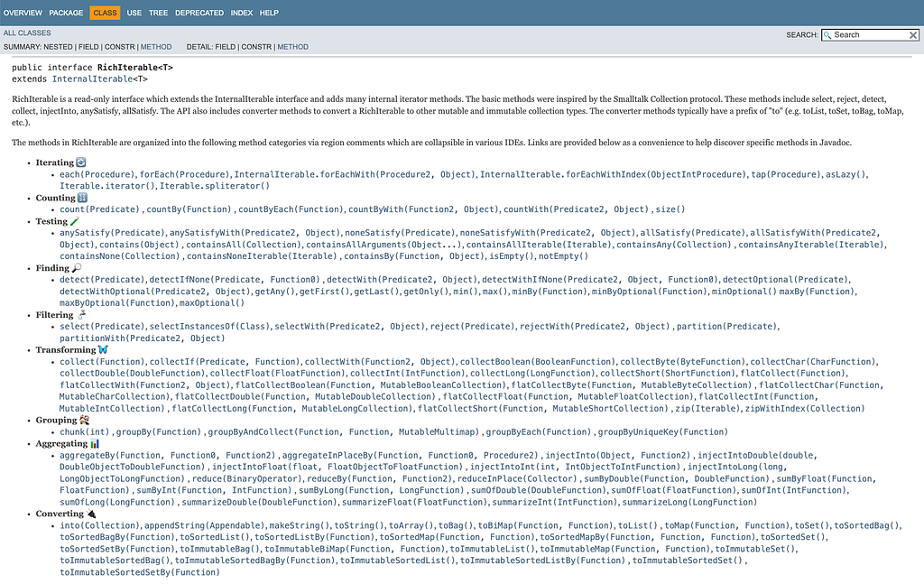Jump to the DETAIL METHOD section link
The width and height of the screenshot is (924, 584).
293,47
